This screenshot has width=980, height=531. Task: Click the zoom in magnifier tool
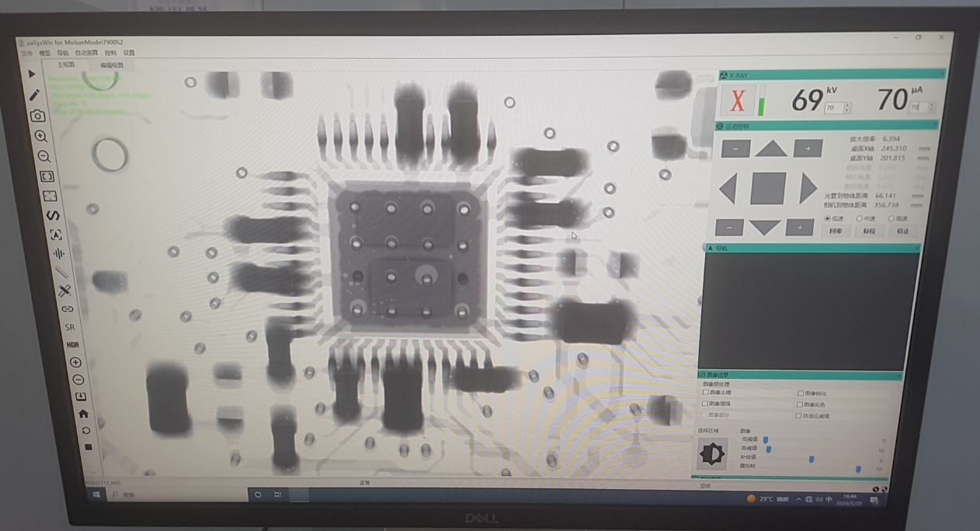(40, 136)
